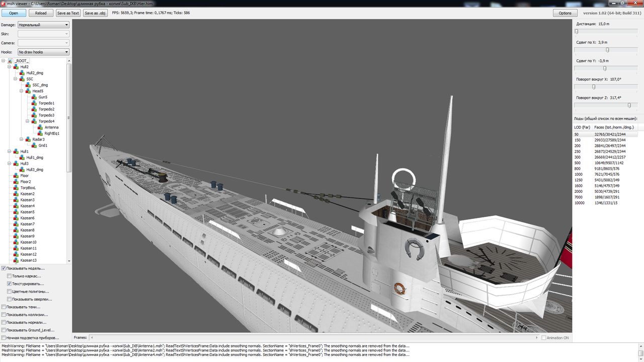Click the Open button
This screenshot has width=644, height=362.
[14, 13]
